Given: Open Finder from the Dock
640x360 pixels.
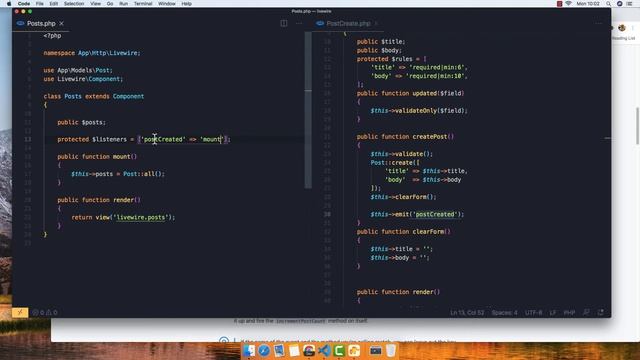Looking at the screenshot, I should click(x=249, y=351).
